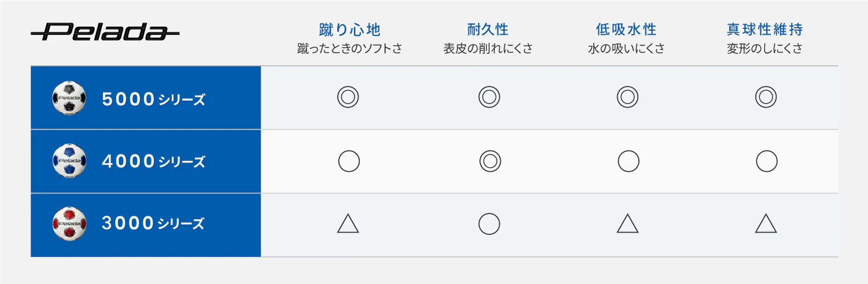Select the 5000 series black ball image
Screen dimensions: 868x284
pos(69,98)
